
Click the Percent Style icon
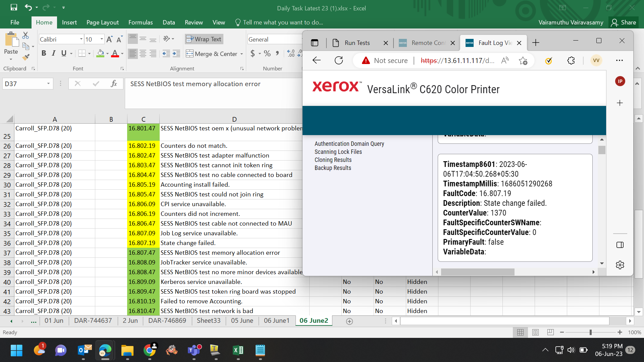267,53
